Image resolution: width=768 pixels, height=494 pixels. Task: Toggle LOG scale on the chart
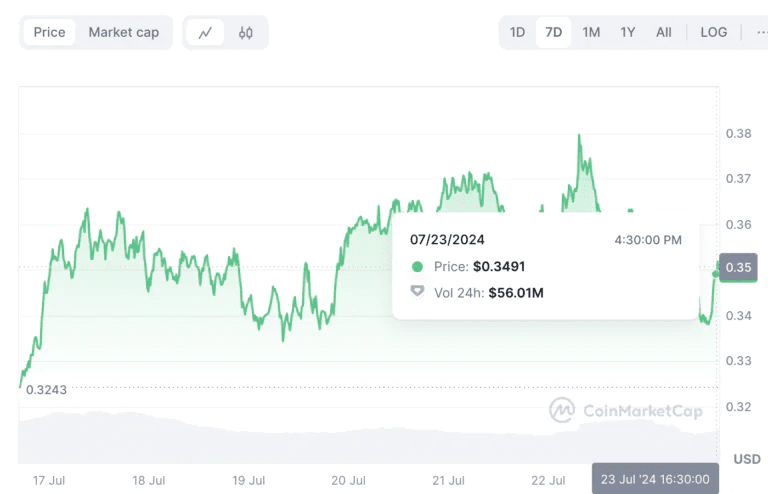713,32
